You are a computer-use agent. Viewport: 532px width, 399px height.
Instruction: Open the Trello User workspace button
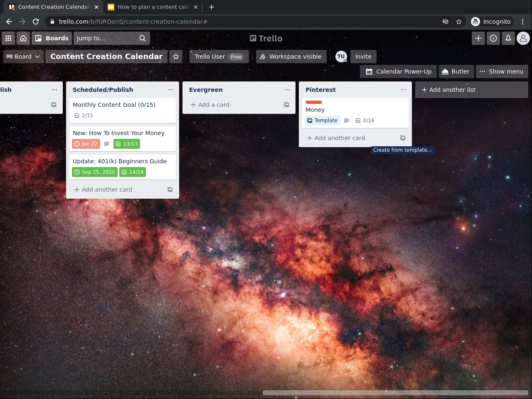tap(219, 57)
